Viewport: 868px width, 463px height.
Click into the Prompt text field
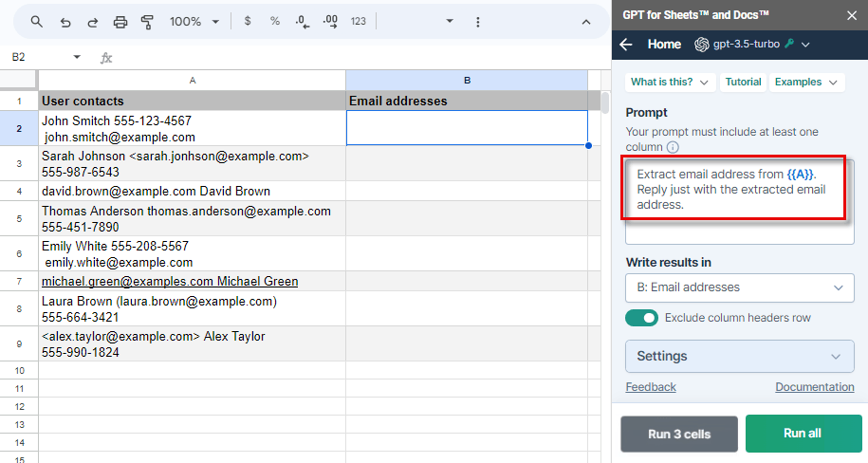coord(740,201)
